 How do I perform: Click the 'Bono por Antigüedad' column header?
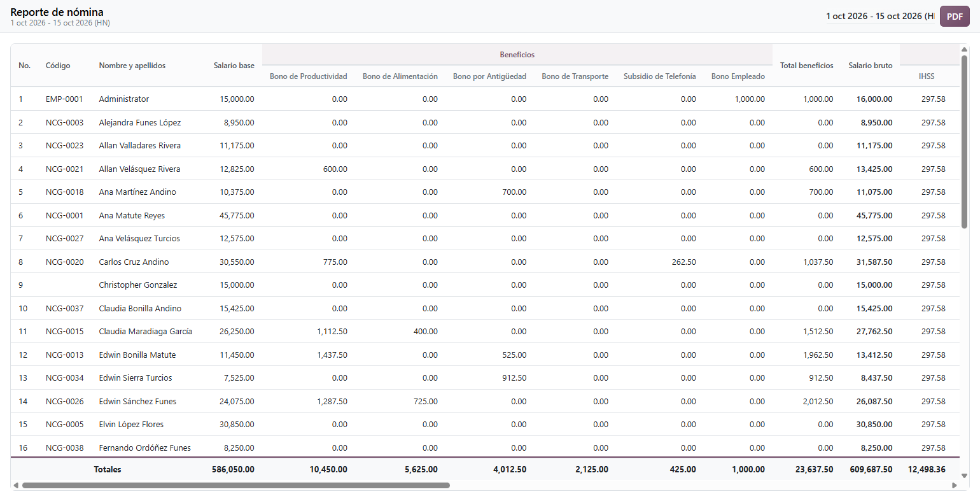[x=489, y=76]
